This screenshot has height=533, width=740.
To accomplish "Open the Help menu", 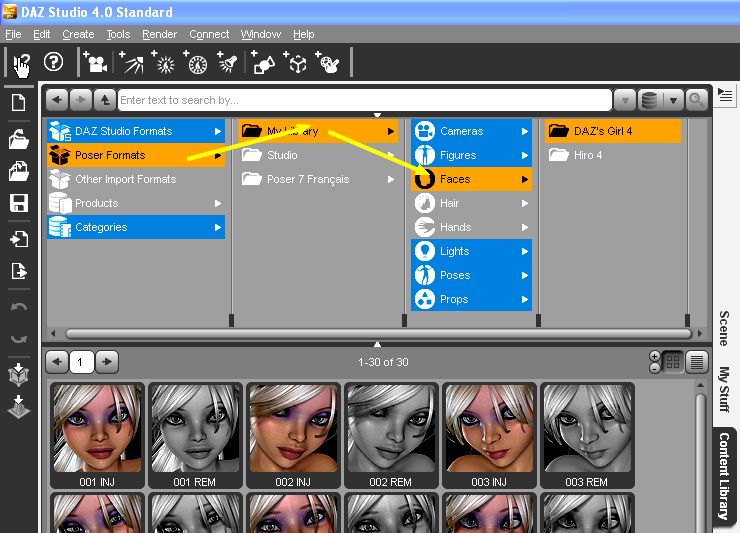I will (x=303, y=34).
